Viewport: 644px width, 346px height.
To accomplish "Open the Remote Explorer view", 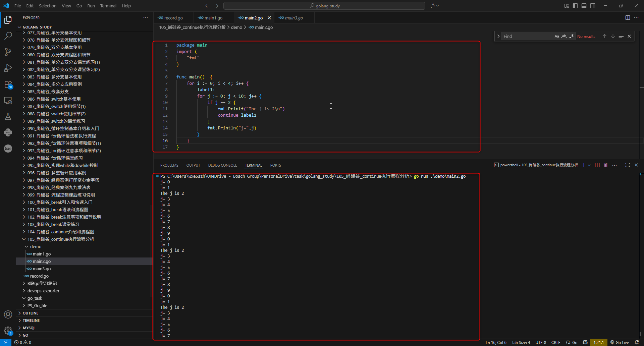I will tap(8, 100).
